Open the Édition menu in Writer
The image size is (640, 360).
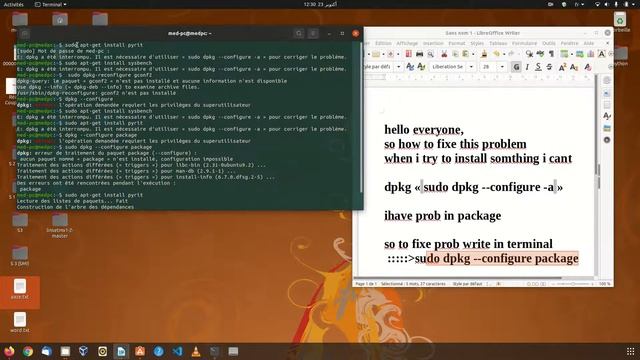[383, 43]
